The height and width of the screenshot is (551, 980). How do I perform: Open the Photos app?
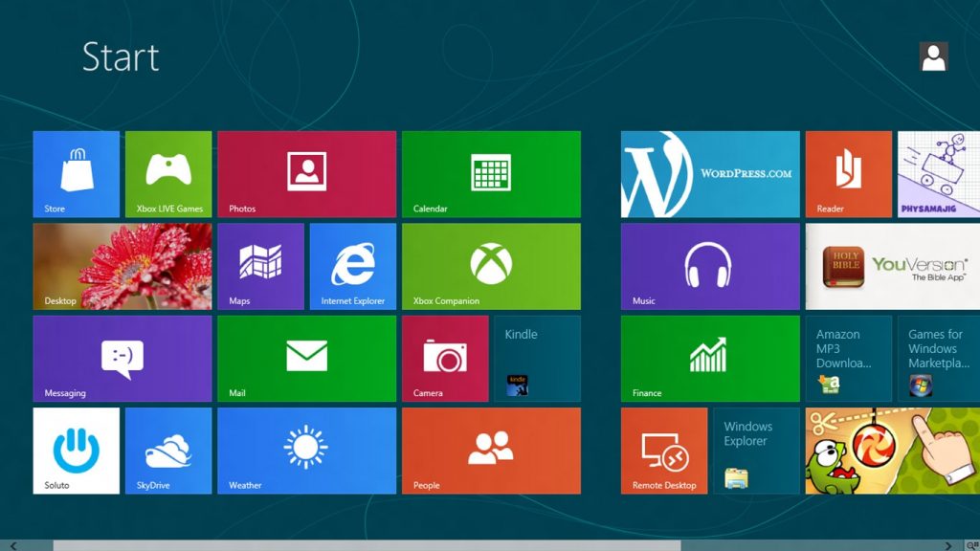[306, 173]
